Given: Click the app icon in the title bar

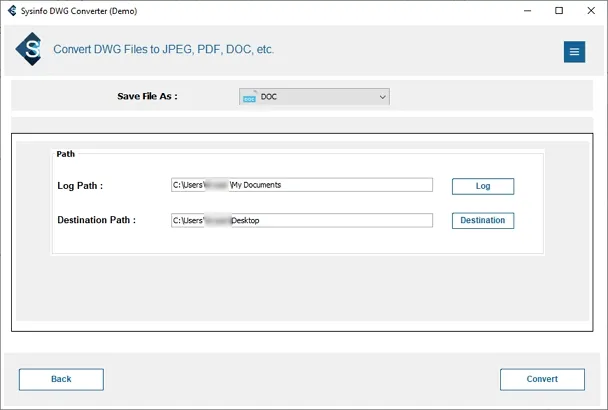Looking at the screenshot, I should 11,11.
